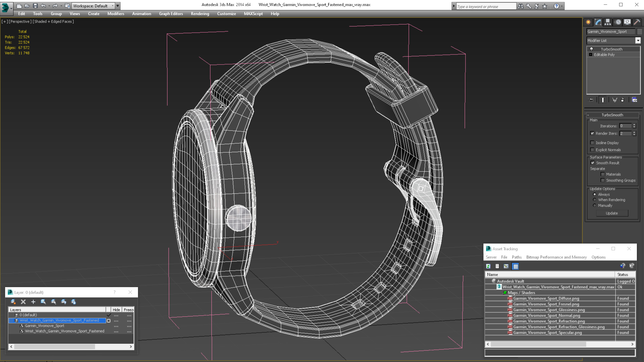Toggle Render Iters checkbox
The width and height of the screenshot is (644, 362).
(x=592, y=133)
